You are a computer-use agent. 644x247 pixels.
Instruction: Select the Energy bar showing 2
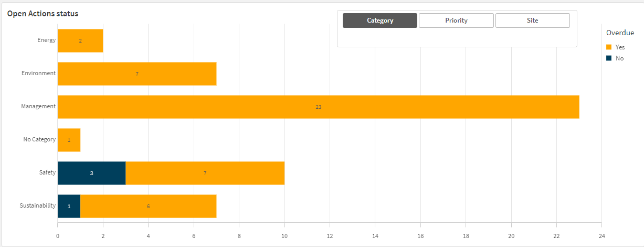[x=80, y=40]
